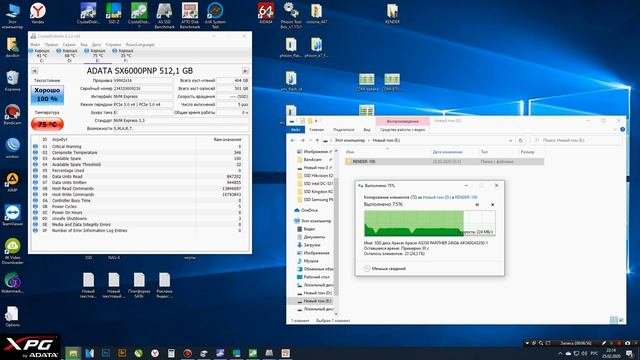The width and height of the screenshot is (640, 360).
Task: Open the ATTO Disk Benchmark desktop shortcut
Action: coord(190,16)
